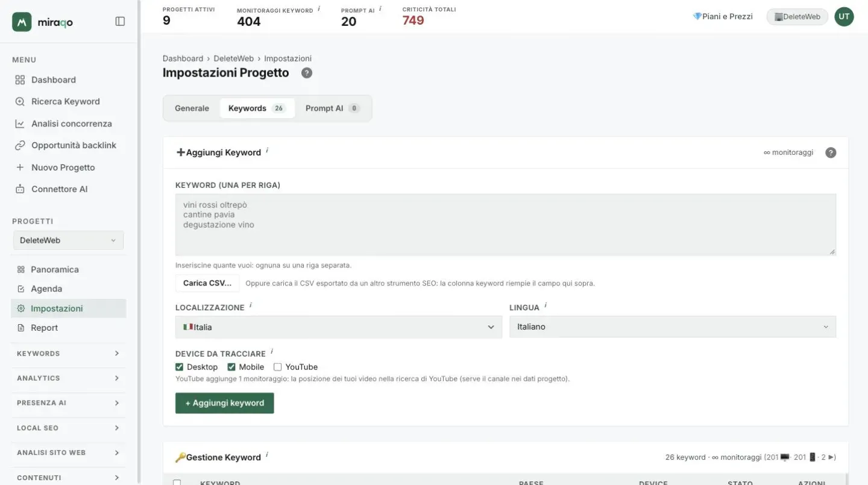The height and width of the screenshot is (485, 868).
Task: Click the Analisi concorrenza chart icon
Action: point(20,124)
